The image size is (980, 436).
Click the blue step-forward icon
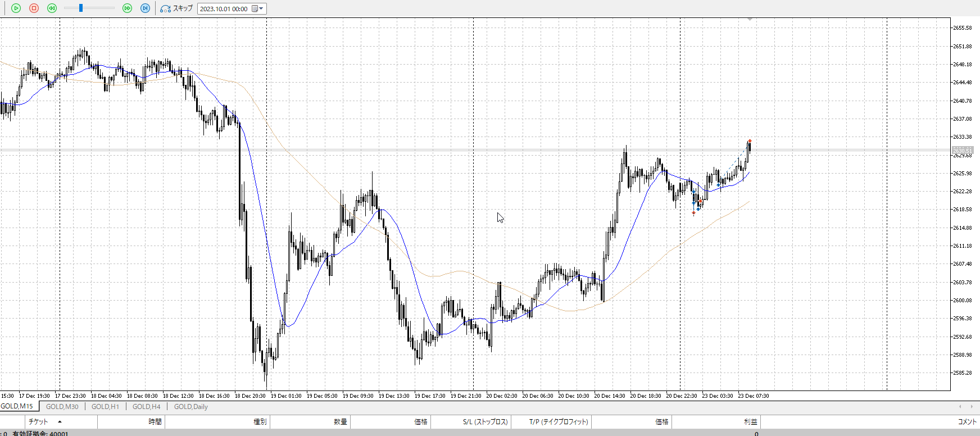pyautogui.click(x=145, y=8)
